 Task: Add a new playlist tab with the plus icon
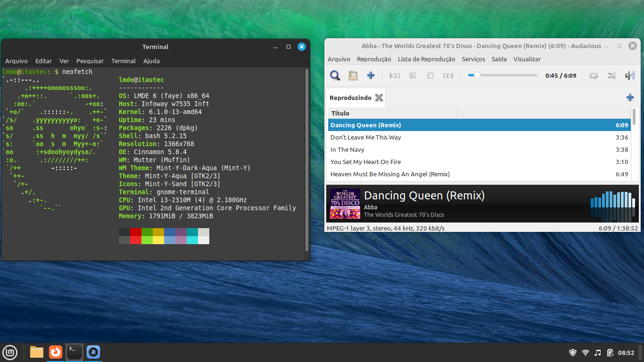tap(630, 98)
